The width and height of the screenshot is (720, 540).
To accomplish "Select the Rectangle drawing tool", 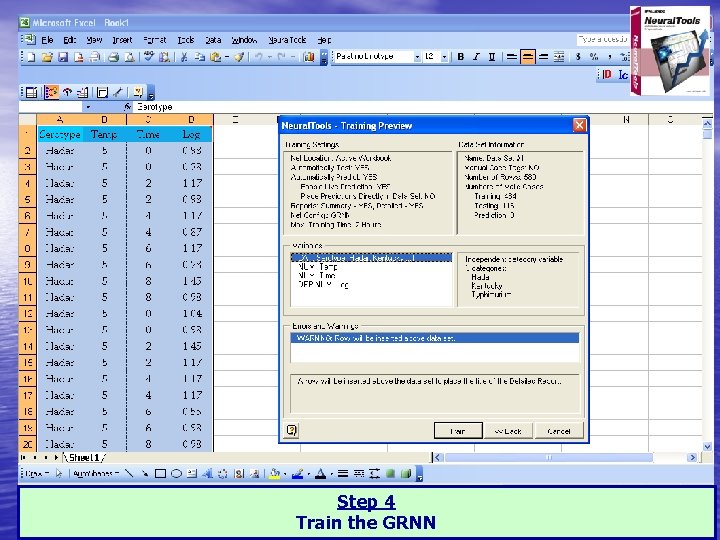I will (x=160, y=473).
